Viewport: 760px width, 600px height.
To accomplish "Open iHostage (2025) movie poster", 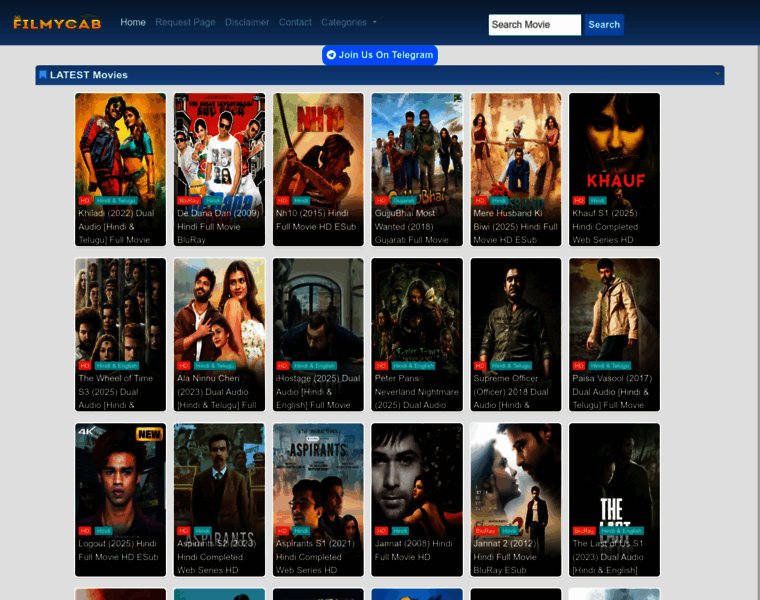I will [318, 334].
